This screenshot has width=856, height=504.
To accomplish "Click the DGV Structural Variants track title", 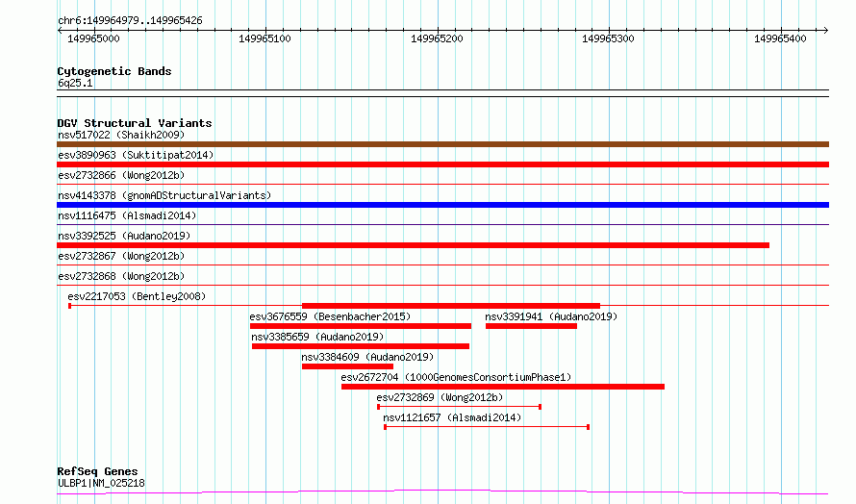I will (x=135, y=123).
